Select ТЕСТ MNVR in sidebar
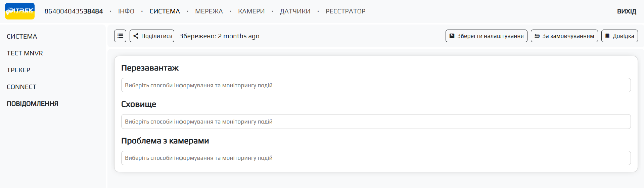Viewport: 644px width, 188px height. coord(25,53)
